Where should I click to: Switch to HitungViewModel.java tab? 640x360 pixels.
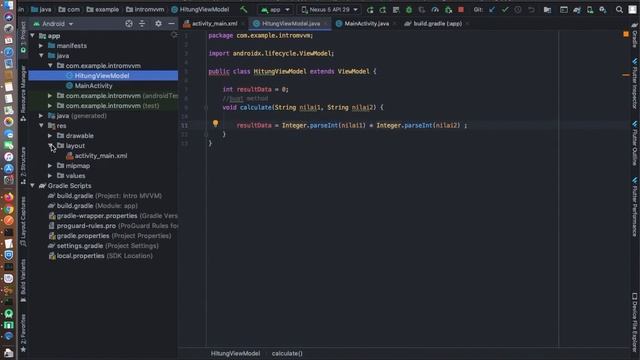[x=291, y=24]
